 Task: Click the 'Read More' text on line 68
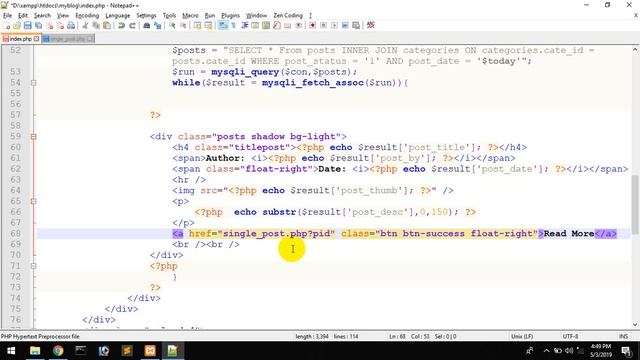[x=569, y=233]
